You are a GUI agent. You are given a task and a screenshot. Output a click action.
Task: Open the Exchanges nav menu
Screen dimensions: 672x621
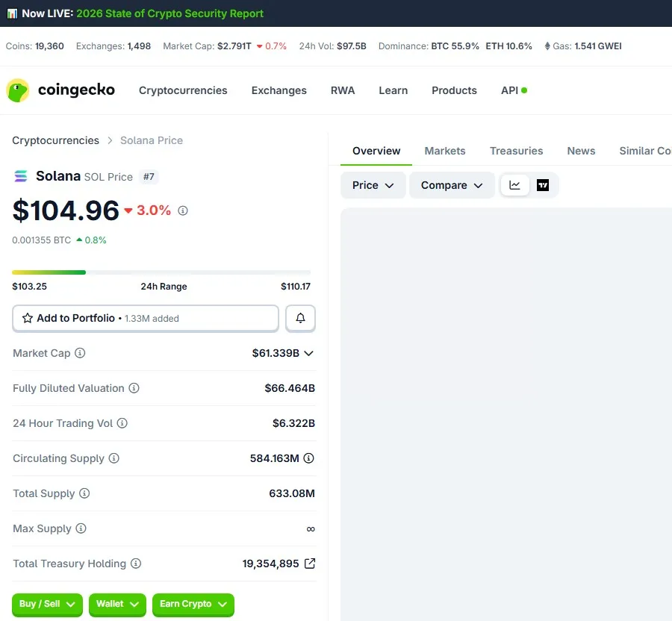(x=279, y=90)
